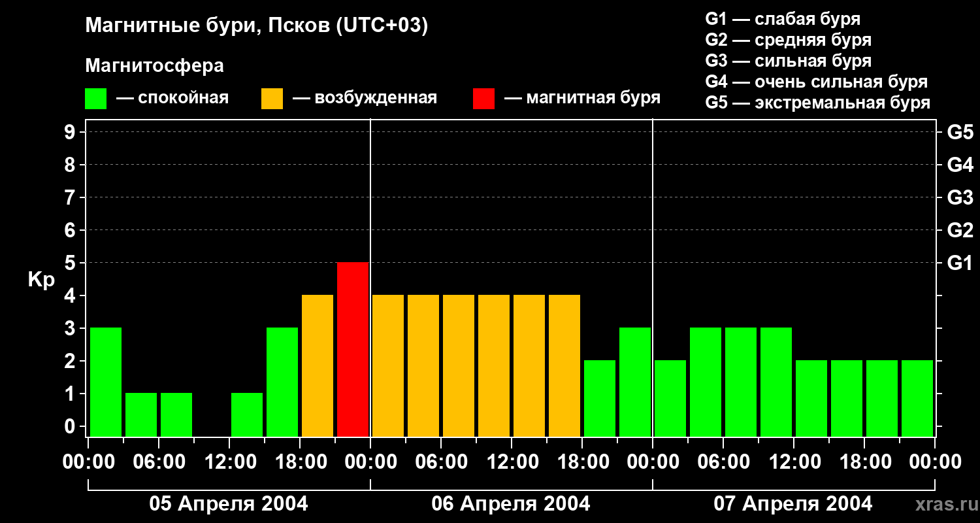Image resolution: width=980 pixels, height=523 pixels.
Task: Click the '06:00' time label under 05 April
Action: point(159,462)
